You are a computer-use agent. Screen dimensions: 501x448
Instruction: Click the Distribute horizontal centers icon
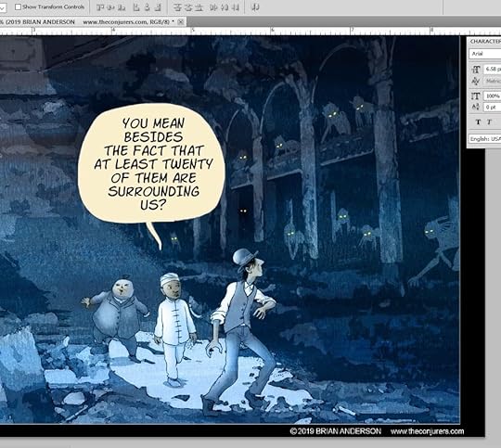[225, 7]
